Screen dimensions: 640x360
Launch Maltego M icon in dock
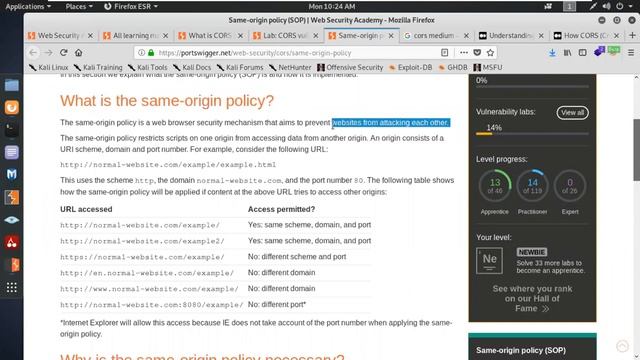11,175
